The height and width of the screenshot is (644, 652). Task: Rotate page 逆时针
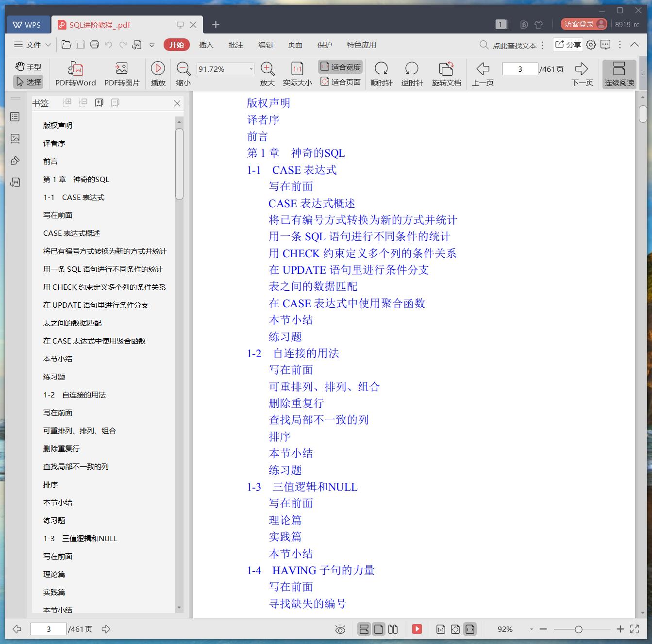click(412, 74)
